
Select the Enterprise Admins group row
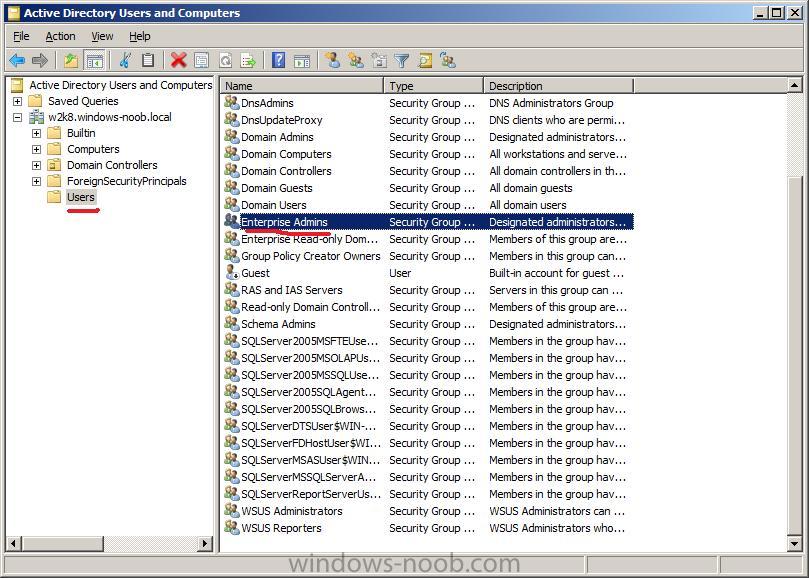coord(428,222)
